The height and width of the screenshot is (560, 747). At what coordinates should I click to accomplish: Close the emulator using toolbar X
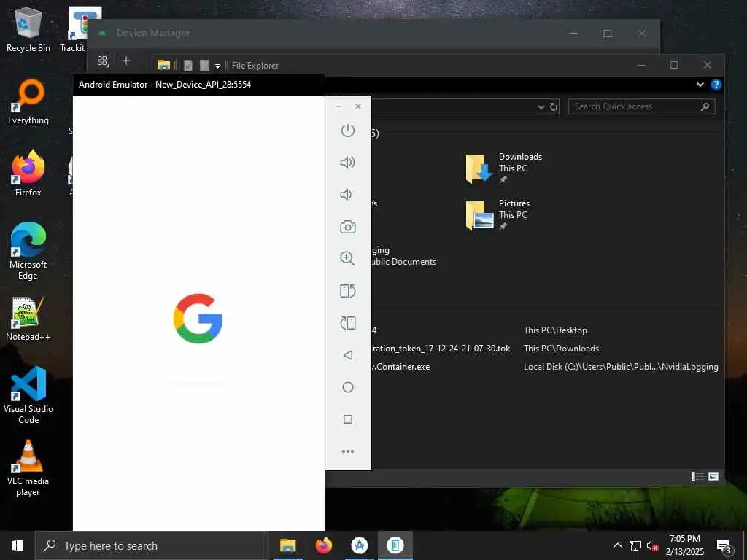point(358,106)
